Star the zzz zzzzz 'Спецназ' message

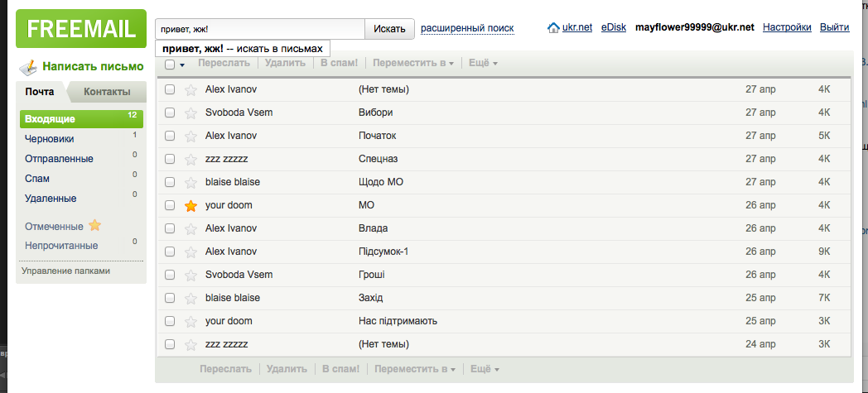click(x=190, y=159)
